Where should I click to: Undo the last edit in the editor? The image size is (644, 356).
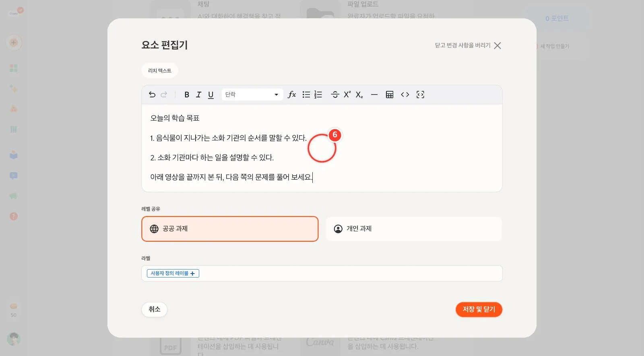click(x=152, y=95)
